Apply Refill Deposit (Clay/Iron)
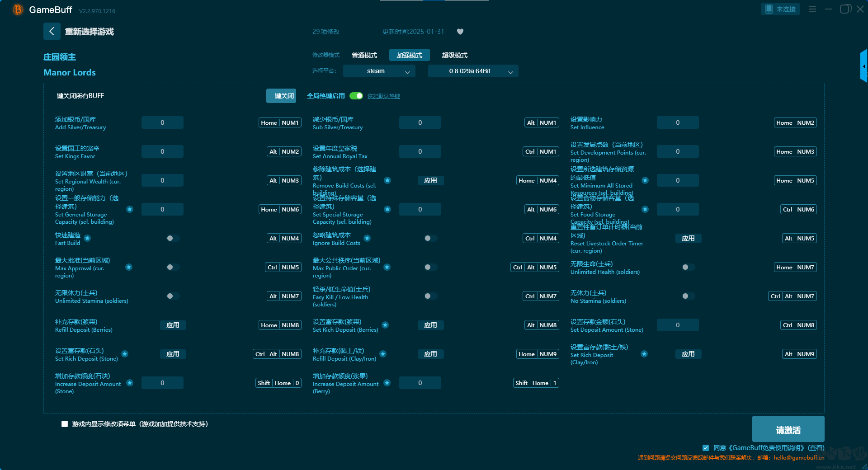Viewport: 868px width, 470px height. click(x=430, y=354)
